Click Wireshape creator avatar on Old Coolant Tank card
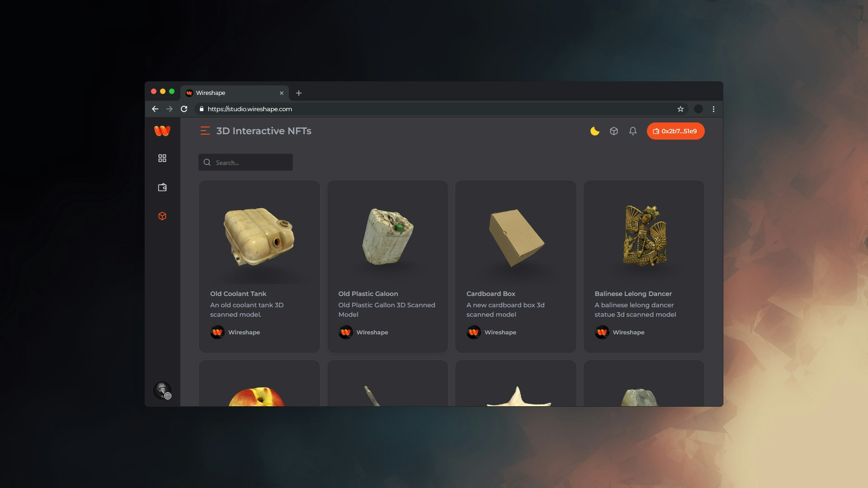868x488 pixels. [217, 332]
